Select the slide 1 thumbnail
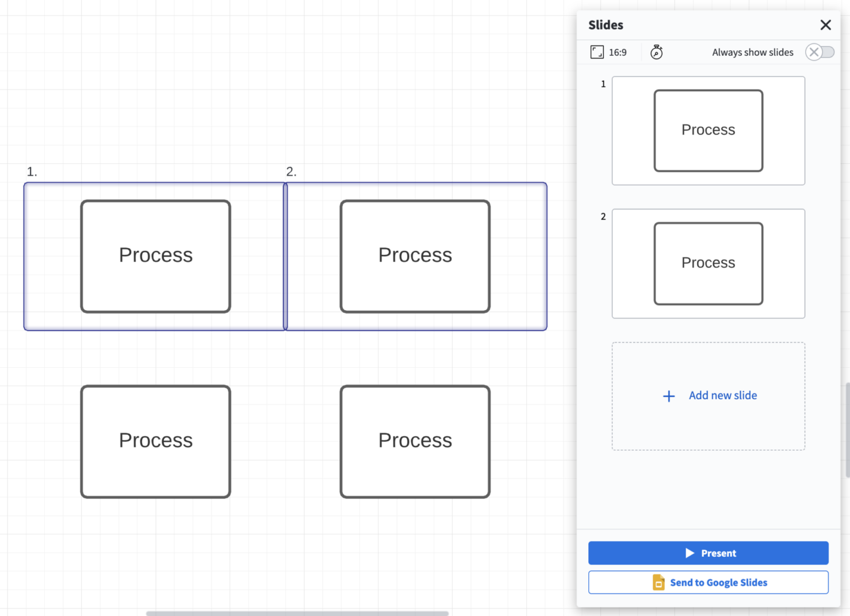Image resolution: width=850 pixels, height=616 pixels. (x=708, y=130)
